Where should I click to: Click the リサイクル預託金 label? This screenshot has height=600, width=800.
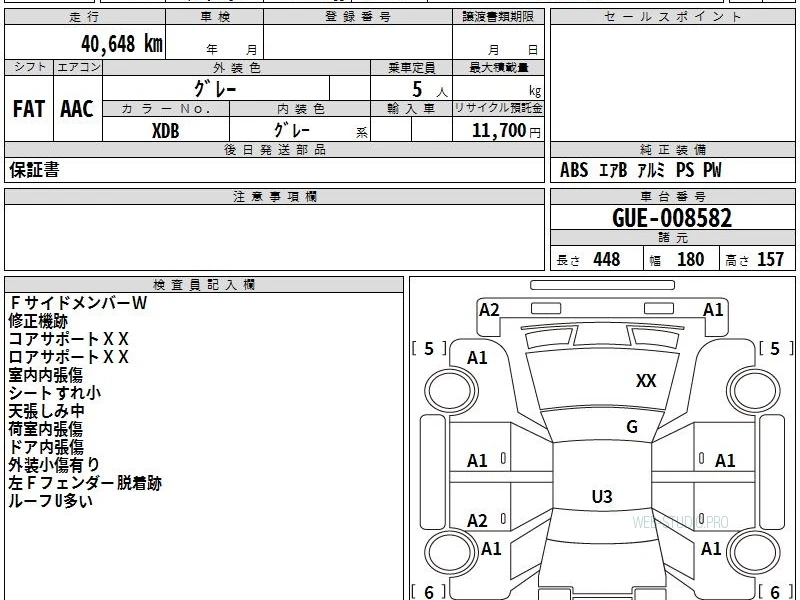(498, 108)
